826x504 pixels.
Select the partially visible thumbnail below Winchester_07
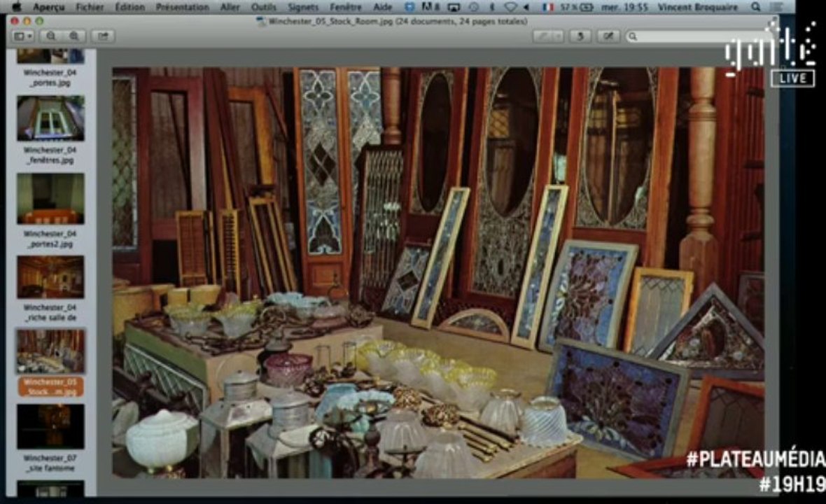(50, 488)
